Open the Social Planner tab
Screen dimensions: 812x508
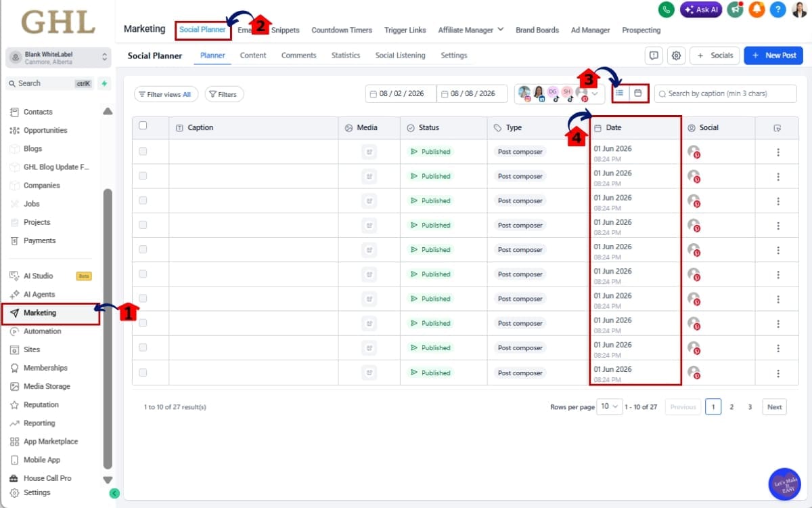pyautogui.click(x=202, y=30)
